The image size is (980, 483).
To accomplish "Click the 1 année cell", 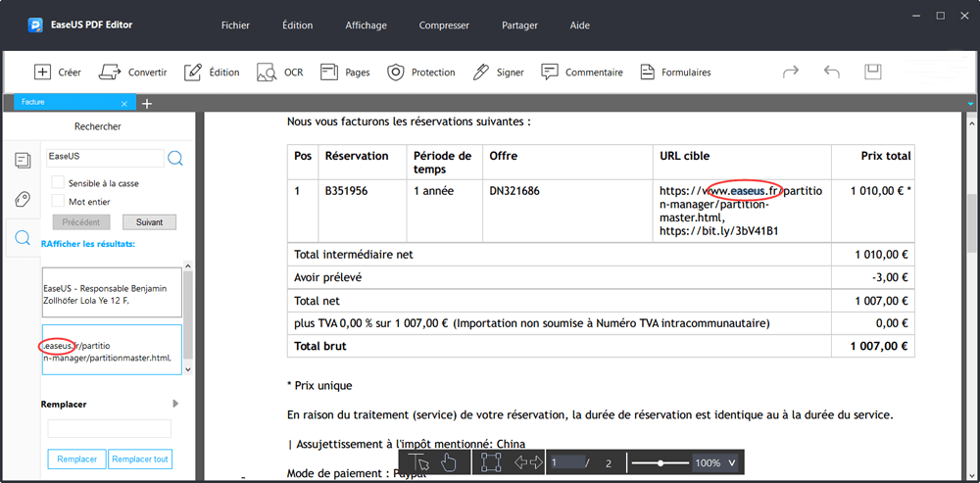I will point(434,191).
